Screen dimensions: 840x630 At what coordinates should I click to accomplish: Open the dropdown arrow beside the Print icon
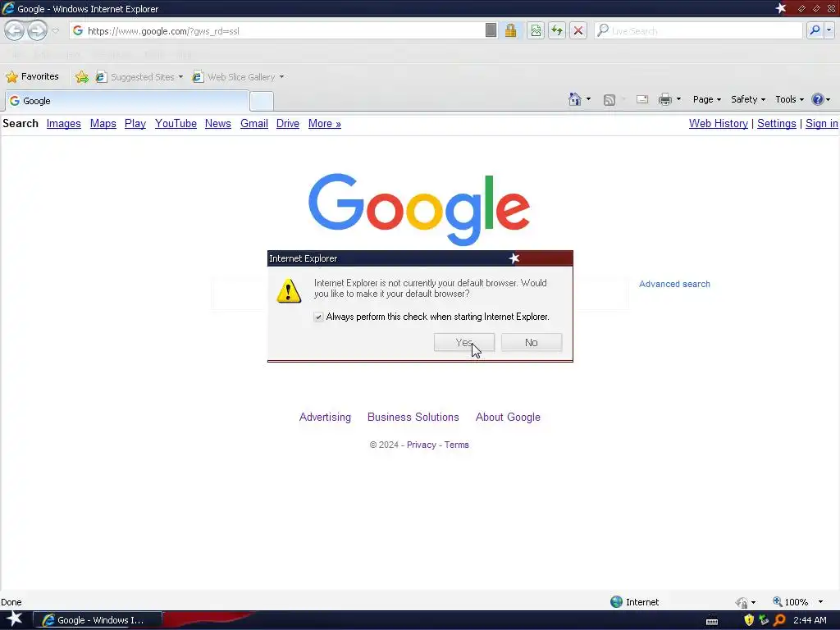click(678, 99)
